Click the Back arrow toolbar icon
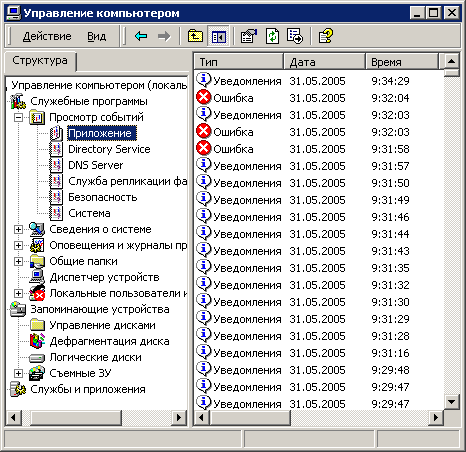 coord(141,36)
